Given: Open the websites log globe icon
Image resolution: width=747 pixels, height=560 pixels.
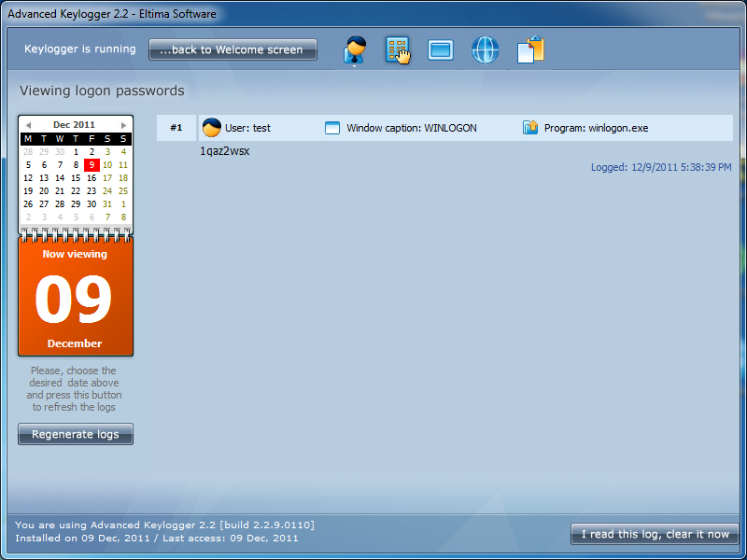Looking at the screenshot, I should (485, 49).
